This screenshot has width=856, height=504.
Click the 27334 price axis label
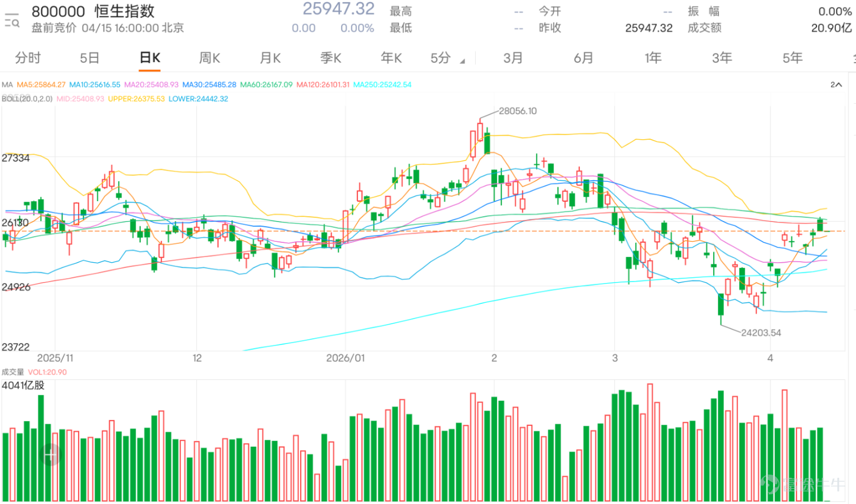[16, 158]
